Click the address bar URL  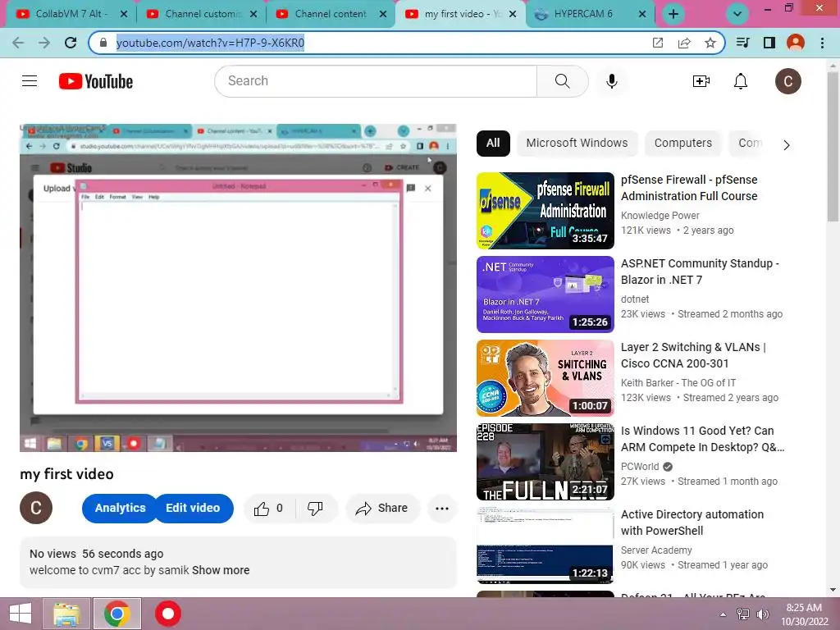coord(211,43)
